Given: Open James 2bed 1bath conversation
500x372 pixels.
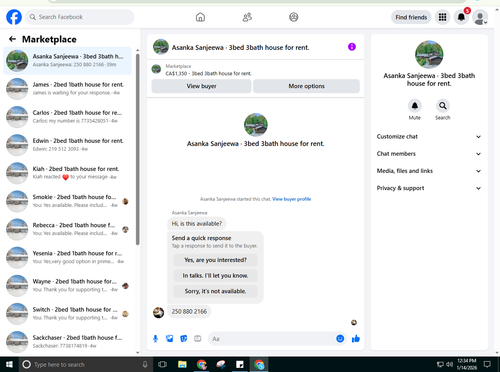Looking at the screenshot, I should click(68, 89).
